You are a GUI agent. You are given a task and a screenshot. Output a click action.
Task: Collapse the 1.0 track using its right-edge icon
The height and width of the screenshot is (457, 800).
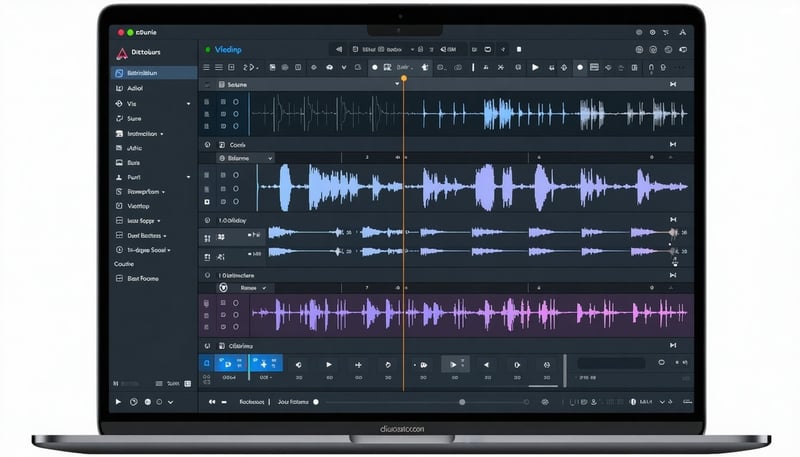click(673, 219)
